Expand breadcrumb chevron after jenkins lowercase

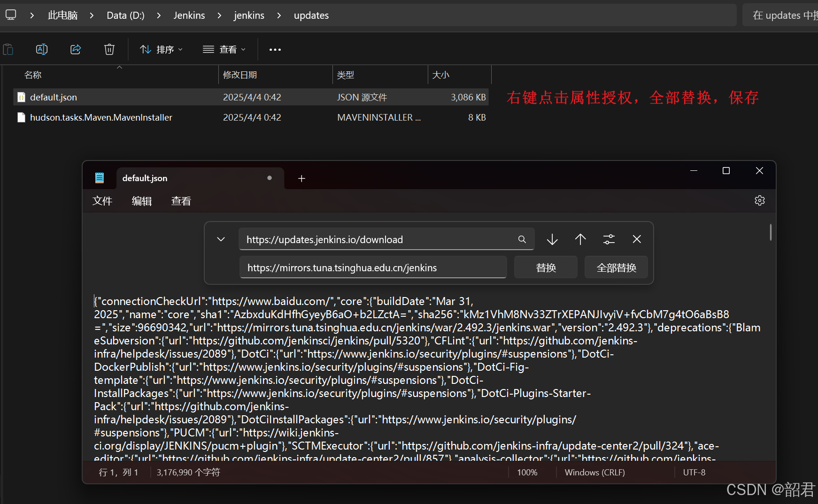click(x=279, y=15)
